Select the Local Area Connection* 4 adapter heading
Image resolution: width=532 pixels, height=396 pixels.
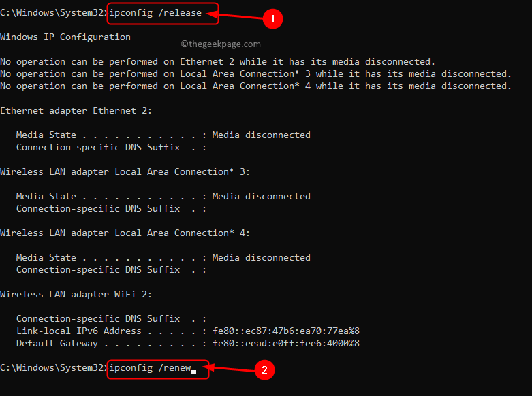click(125, 233)
